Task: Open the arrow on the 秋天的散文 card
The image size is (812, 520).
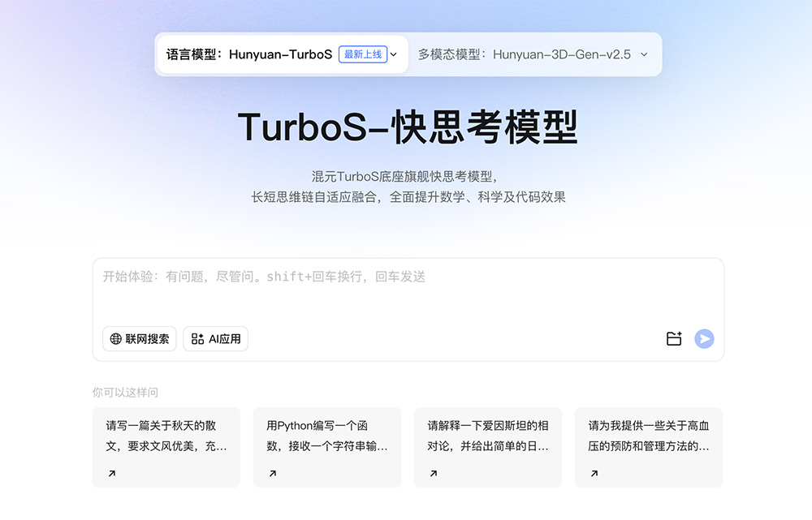Action: coord(112,473)
